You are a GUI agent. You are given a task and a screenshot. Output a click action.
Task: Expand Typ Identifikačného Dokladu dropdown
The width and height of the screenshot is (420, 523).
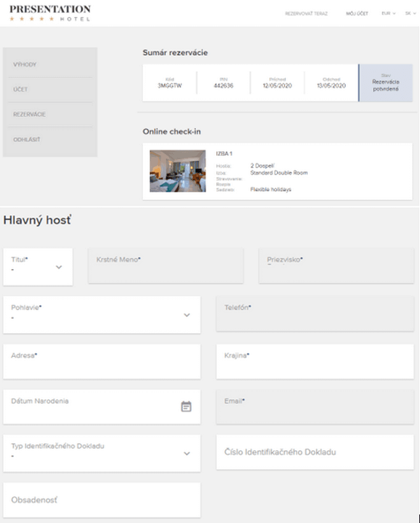(102, 453)
